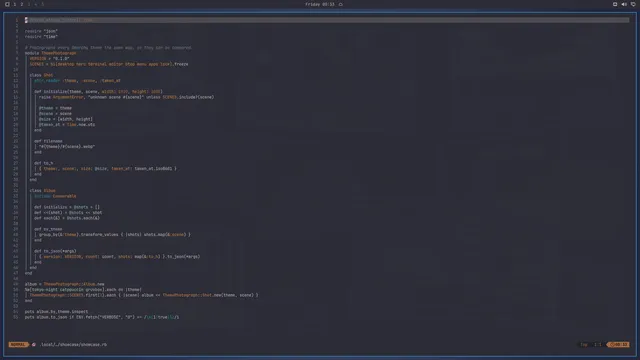Click the puts album.to_json if ENV.fetch line
Screen dimensions: 640x360
point(102,317)
